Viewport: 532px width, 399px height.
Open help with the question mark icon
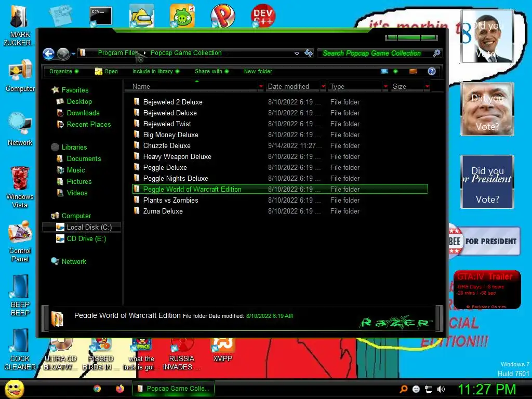[432, 71]
